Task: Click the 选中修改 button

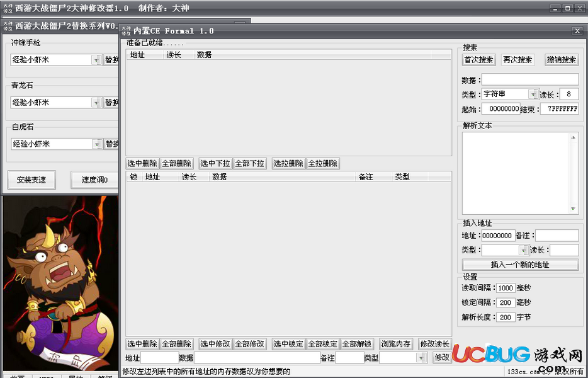Action: pyautogui.click(x=215, y=344)
